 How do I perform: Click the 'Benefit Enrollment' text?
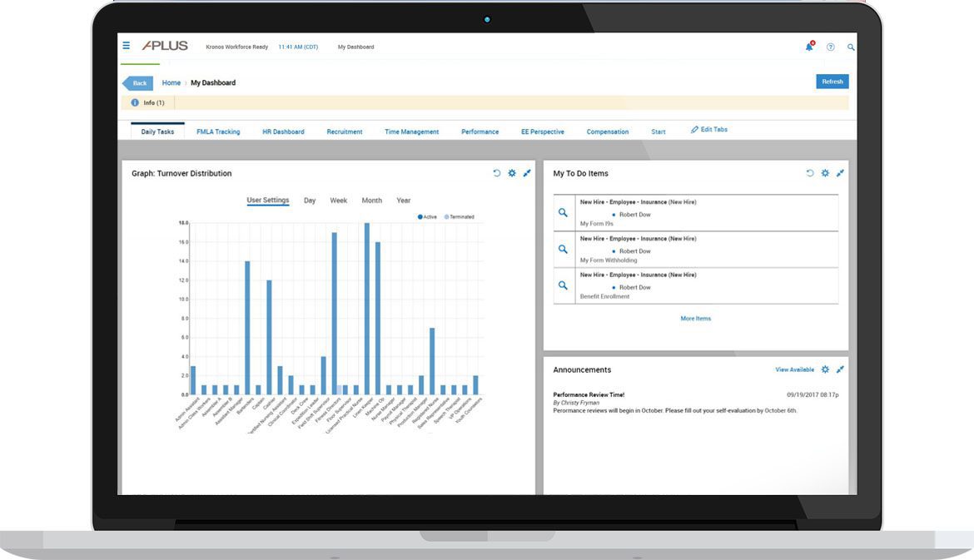tap(604, 296)
